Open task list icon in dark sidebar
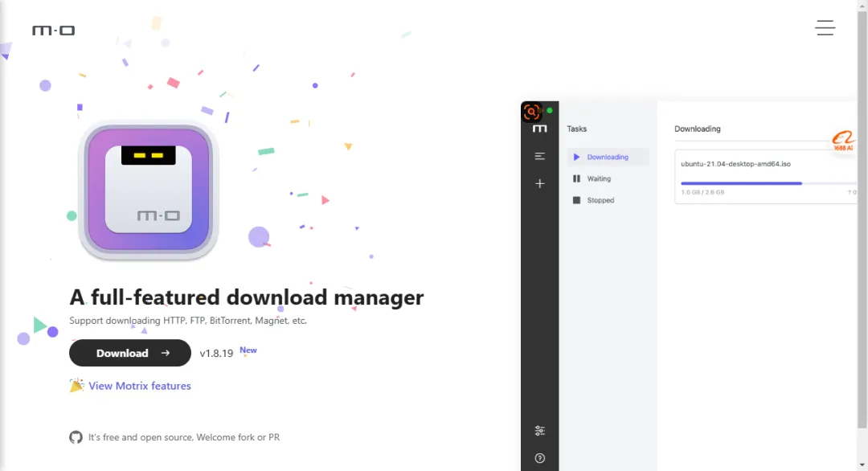The width and height of the screenshot is (868, 471). [540, 156]
